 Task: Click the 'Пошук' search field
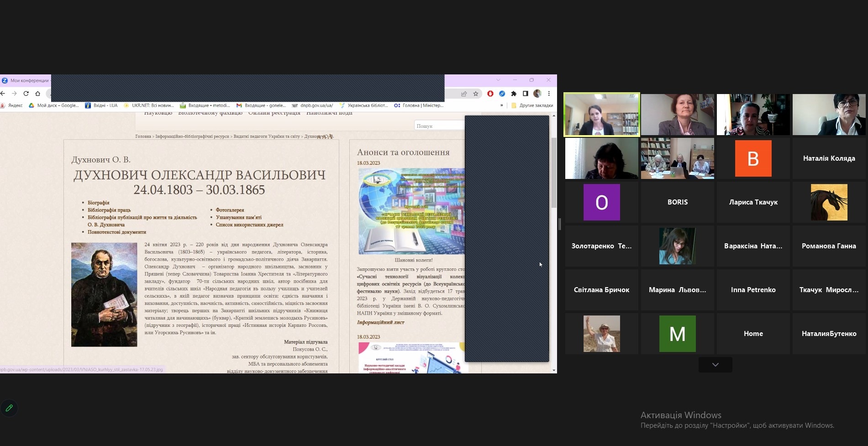point(438,126)
